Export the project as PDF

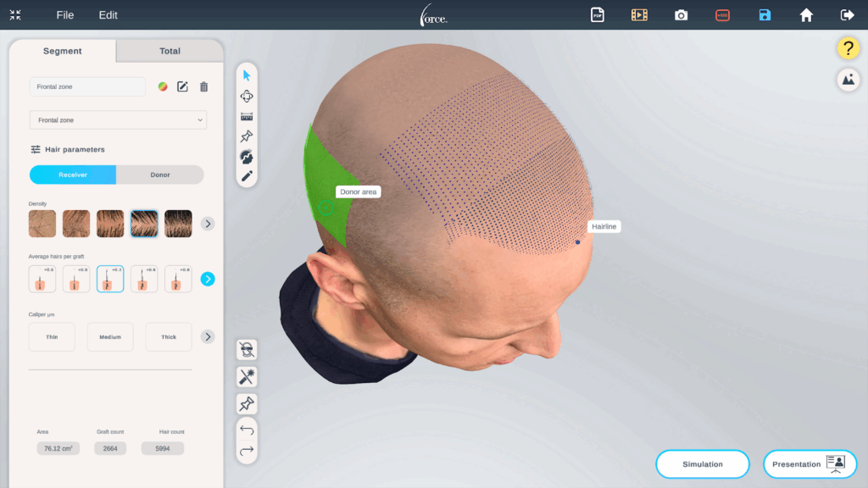(597, 14)
